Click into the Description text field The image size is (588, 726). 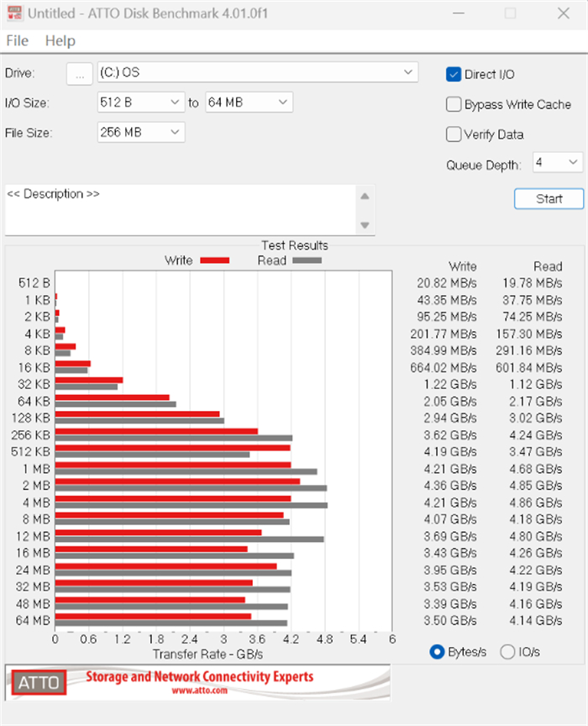coord(180,210)
